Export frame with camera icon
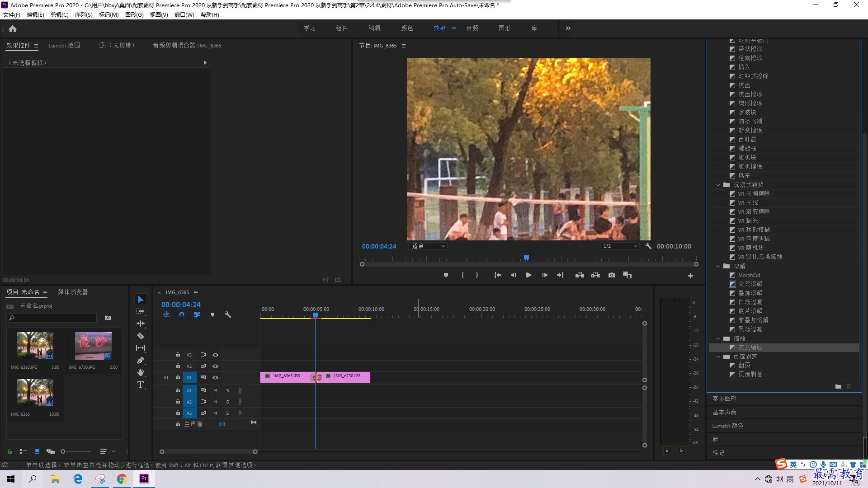 (612, 275)
